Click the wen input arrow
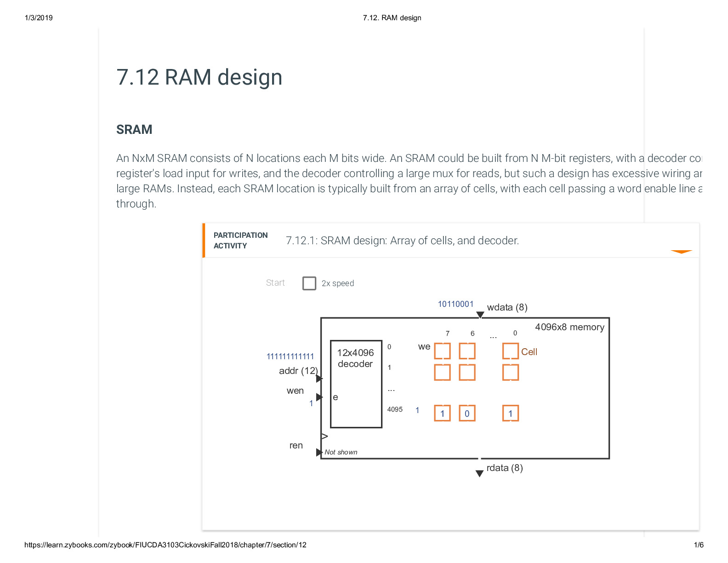The image size is (728, 563). coord(319,397)
